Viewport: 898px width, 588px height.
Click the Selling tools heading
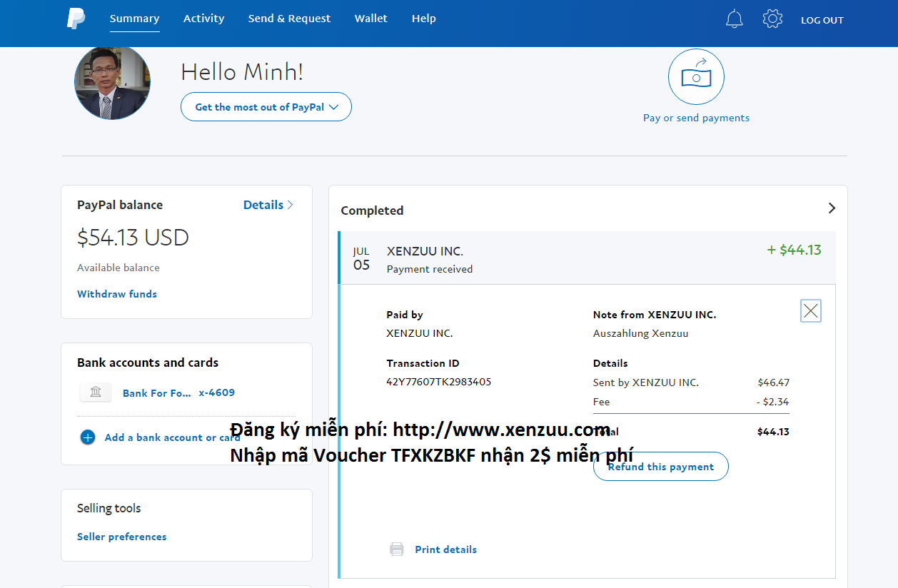tap(109, 508)
